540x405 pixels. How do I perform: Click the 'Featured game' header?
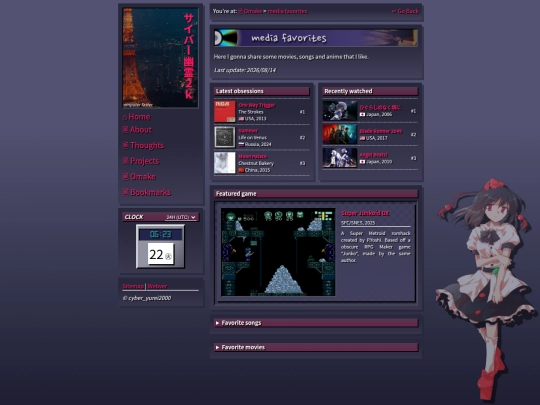coord(316,194)
